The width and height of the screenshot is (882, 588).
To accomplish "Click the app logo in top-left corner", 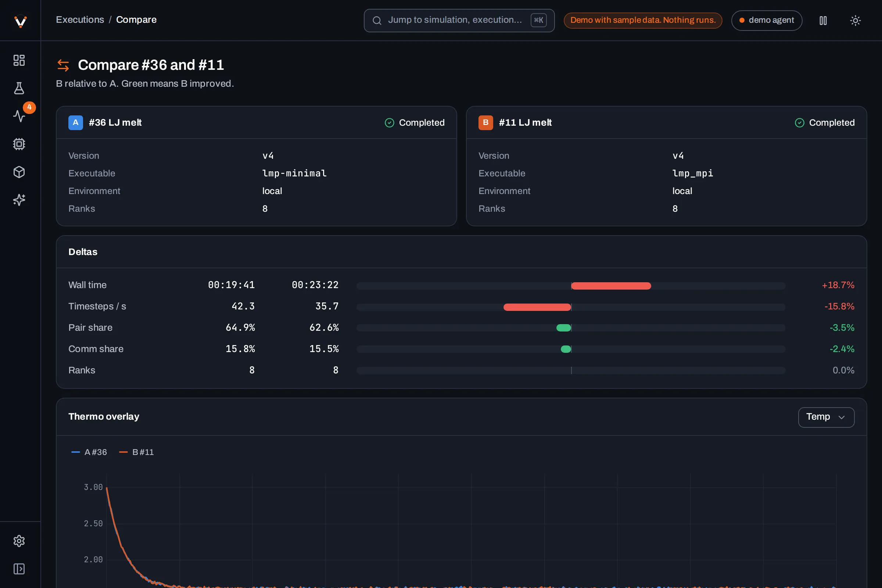I will coord(20,21).
